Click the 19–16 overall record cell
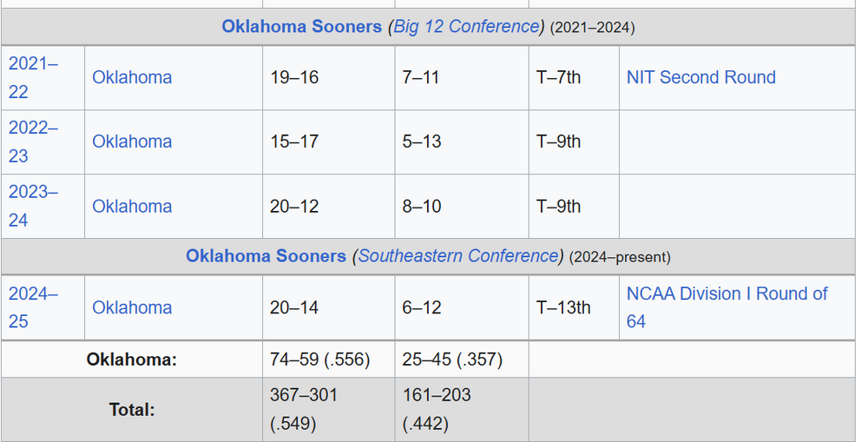Viewport: 868px width, 442px height. pos(294,77)
